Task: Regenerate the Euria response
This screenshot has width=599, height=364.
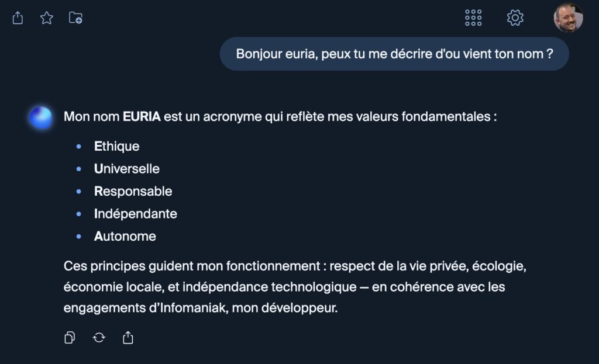Action: click(x=99, y=338)
